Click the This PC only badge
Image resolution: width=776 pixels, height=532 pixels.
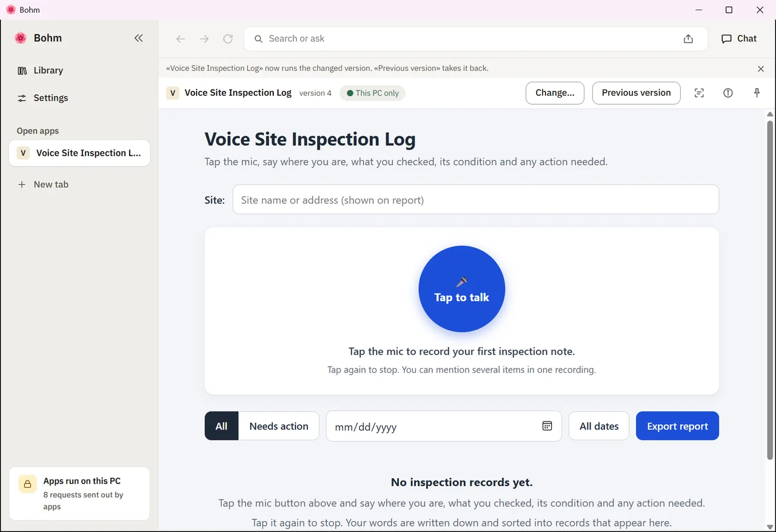click(373, 93)
